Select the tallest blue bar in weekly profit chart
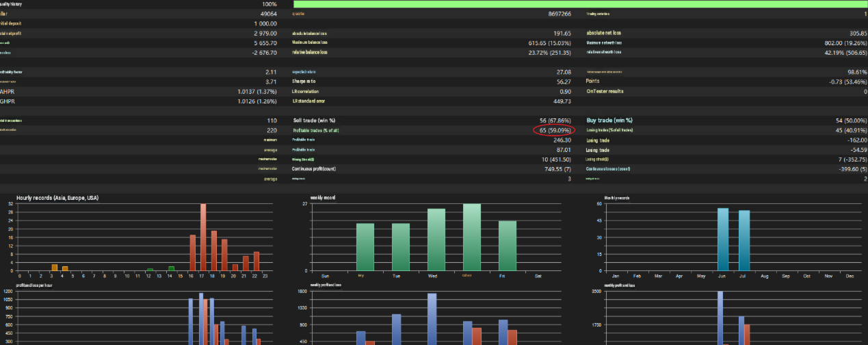868x345 pixels. [x=432, y=319]
